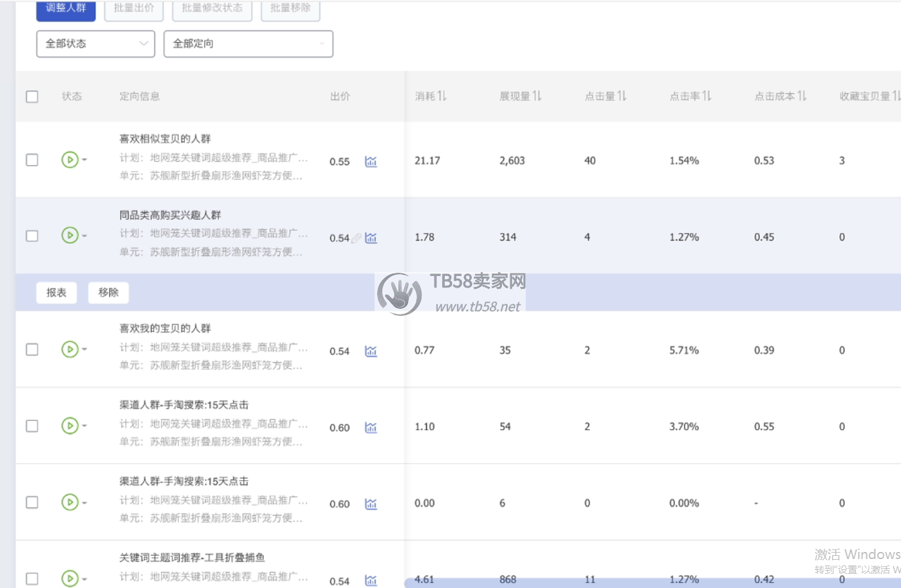Tick the select-all checkbox in table header

point(32,96)
